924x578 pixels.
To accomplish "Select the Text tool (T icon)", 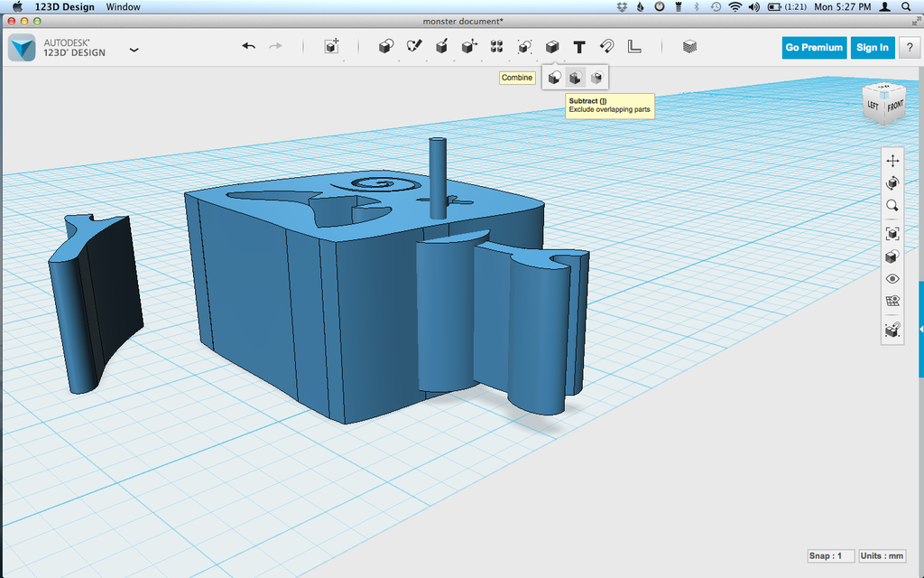I will point(579,47).
